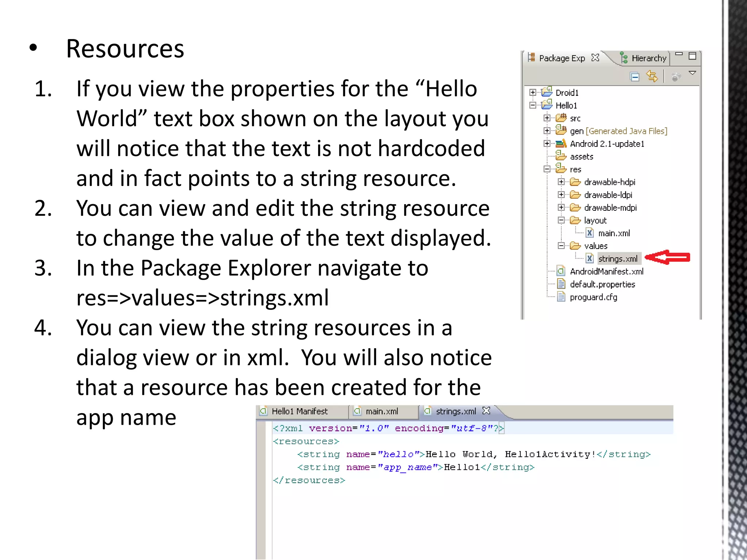
Task: Select the default.properties file icon
Action: pyautogui.click(x=561, y=284)
